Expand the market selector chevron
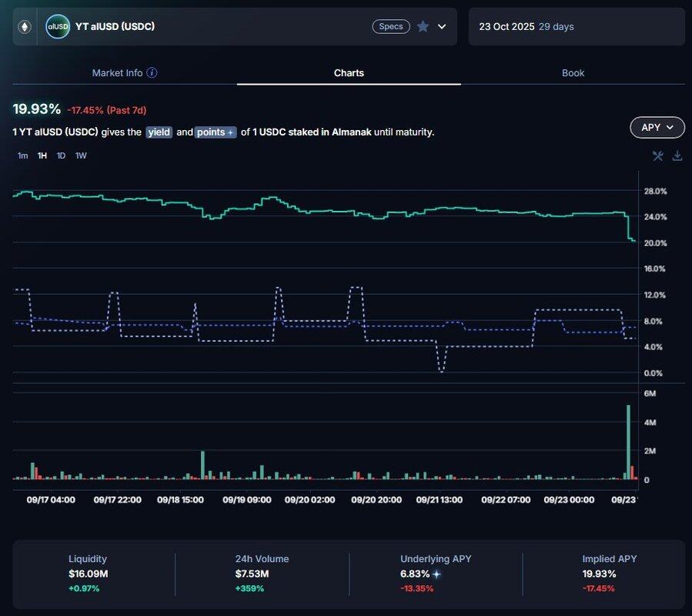 pos(442,27)
